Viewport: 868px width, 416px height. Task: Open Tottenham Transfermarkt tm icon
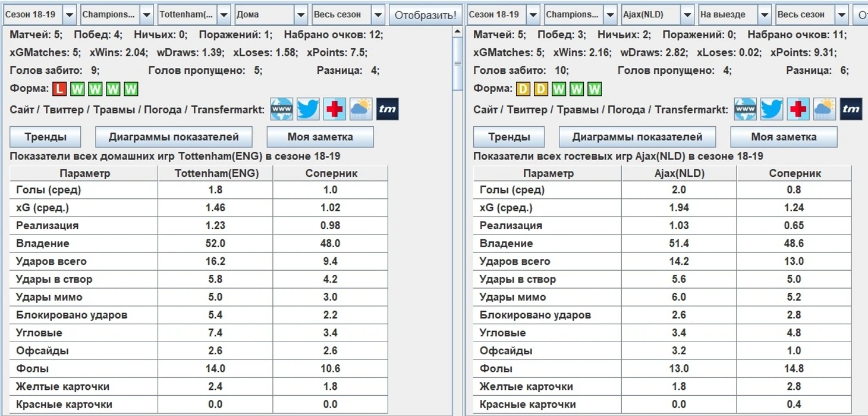tap(388, 110)
